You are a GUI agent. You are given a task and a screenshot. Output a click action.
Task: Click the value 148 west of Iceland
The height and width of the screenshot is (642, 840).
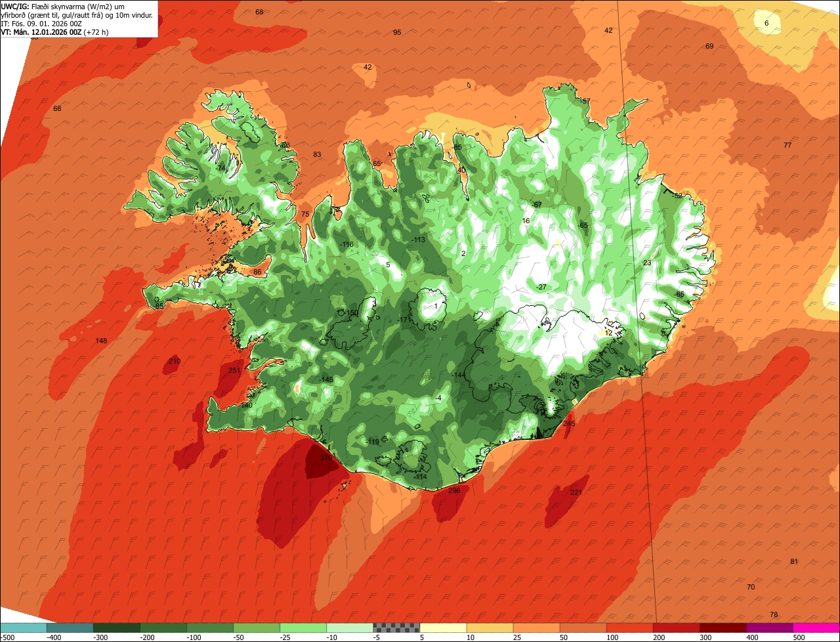[101, 341]
